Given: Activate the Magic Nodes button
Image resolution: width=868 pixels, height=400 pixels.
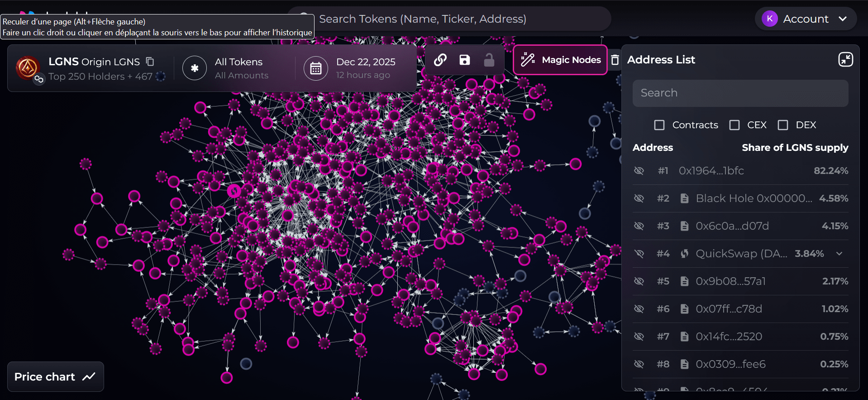Looking at the screenshot, I should 560,60.
